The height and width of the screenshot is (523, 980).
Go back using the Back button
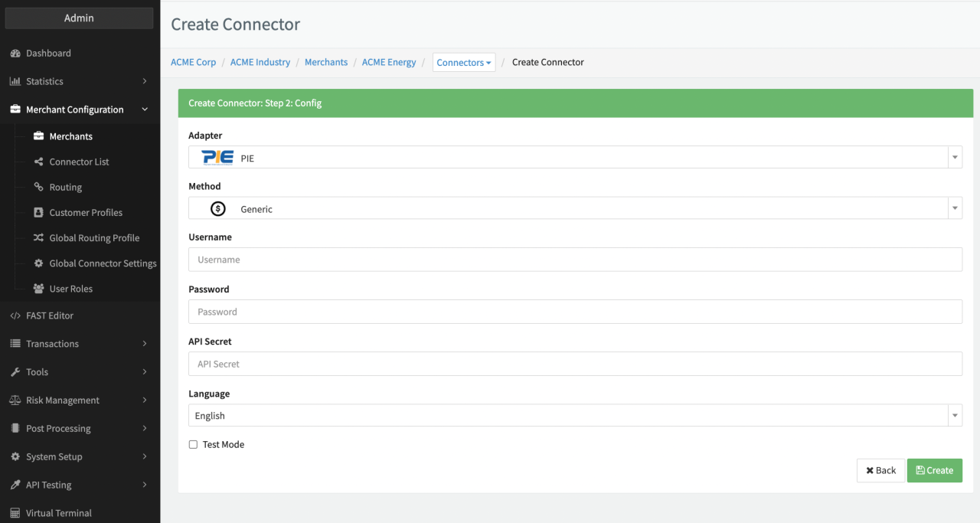(x=880, y=470)
